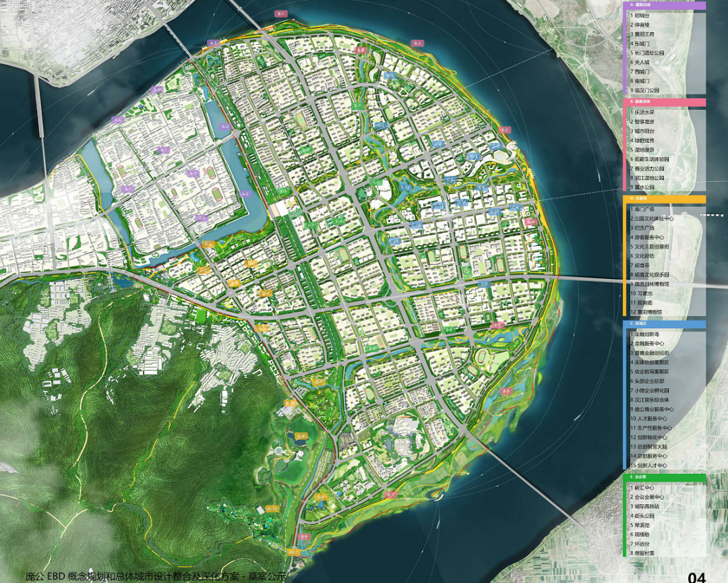Select the blue C-12 map marker
Image resolution: width=728 pixels, height=583 pixels.
tap(405, 187)
